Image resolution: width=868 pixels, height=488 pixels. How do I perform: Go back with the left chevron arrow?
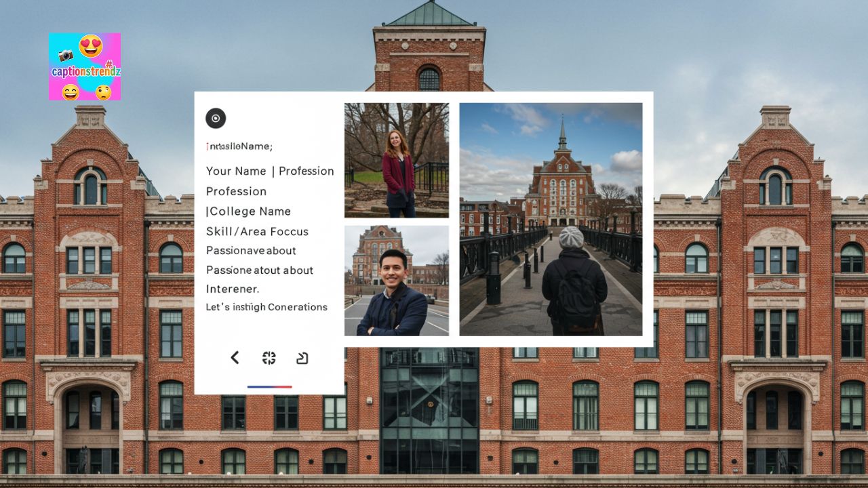pyautogui.click(x=235, y=358)
